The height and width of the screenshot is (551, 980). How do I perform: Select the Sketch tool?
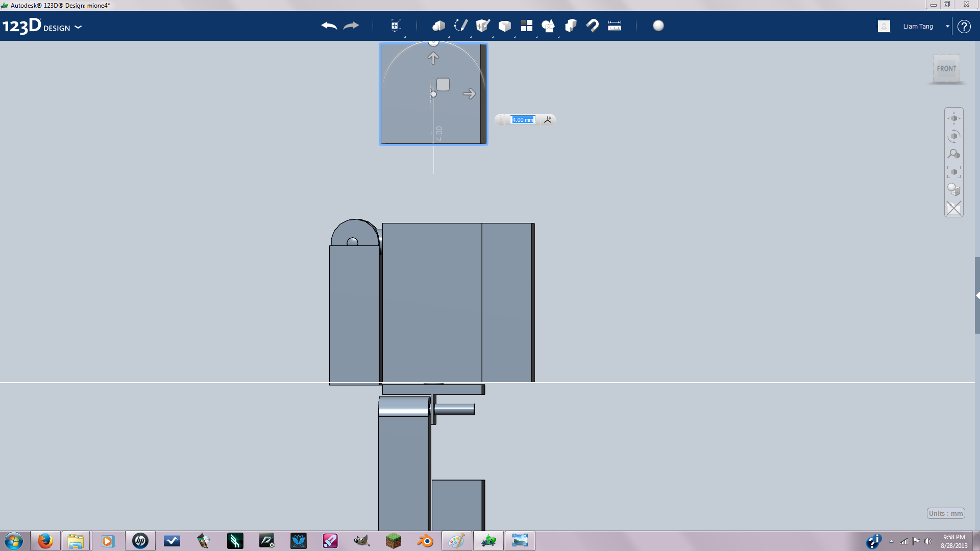460,26
